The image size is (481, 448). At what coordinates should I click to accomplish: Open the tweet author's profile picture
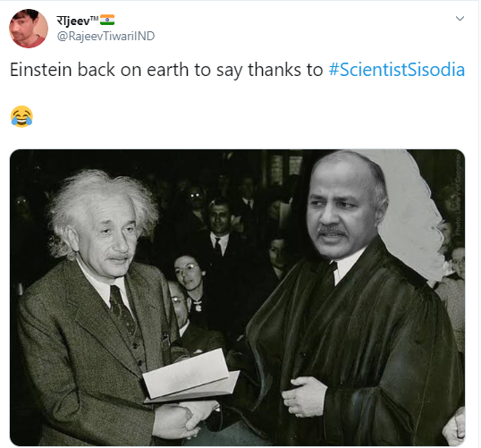click(x=29, y=29)
